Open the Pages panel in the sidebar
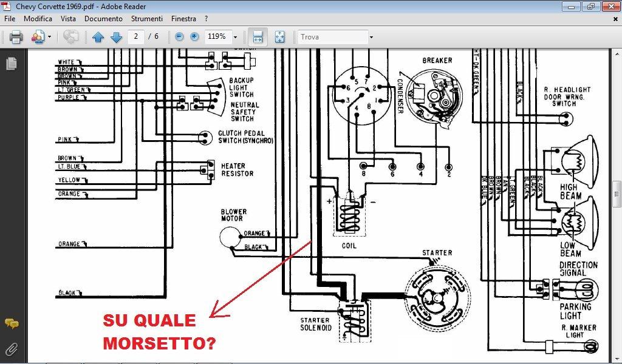The height and width of the screenshot is (364, 622). [x=12, y=63]
